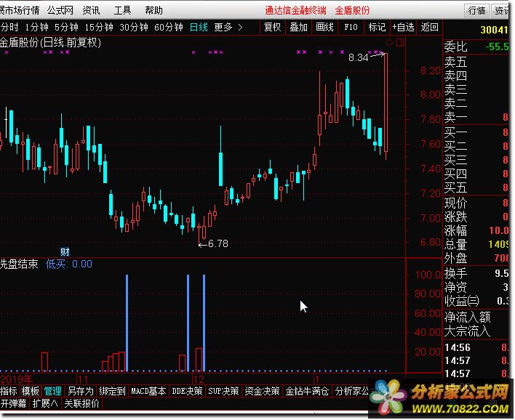Screen dimensions: 515x420
Task: Select the DDE决策 indicator tab
Action: [187, 391]
